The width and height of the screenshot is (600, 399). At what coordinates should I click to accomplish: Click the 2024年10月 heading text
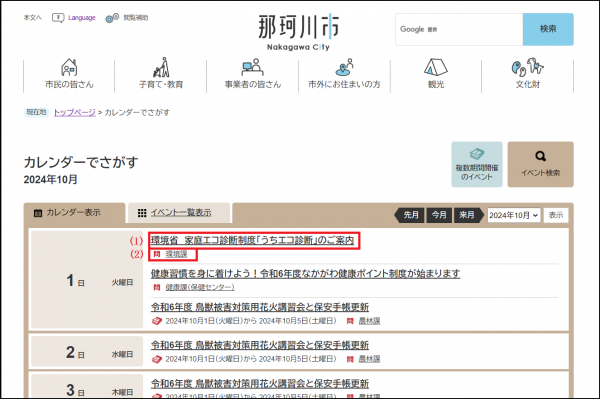tap(51, 179)
